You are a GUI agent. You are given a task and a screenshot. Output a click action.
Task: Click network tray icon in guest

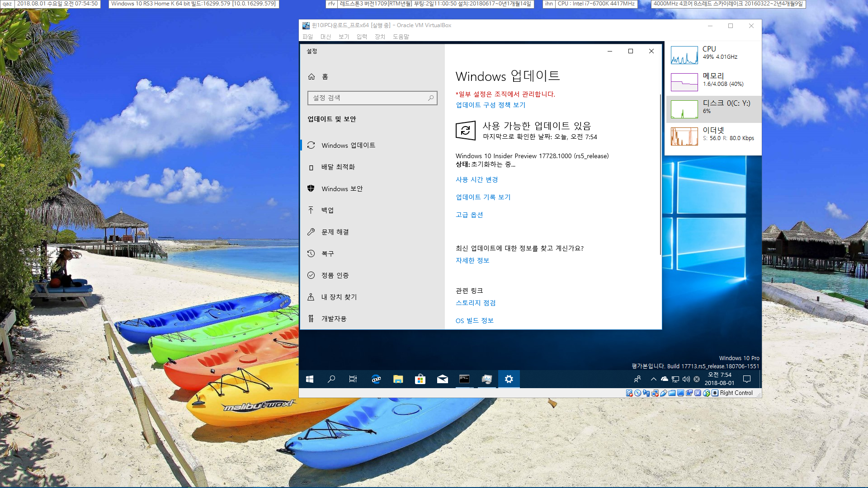[x=675, y=379]
